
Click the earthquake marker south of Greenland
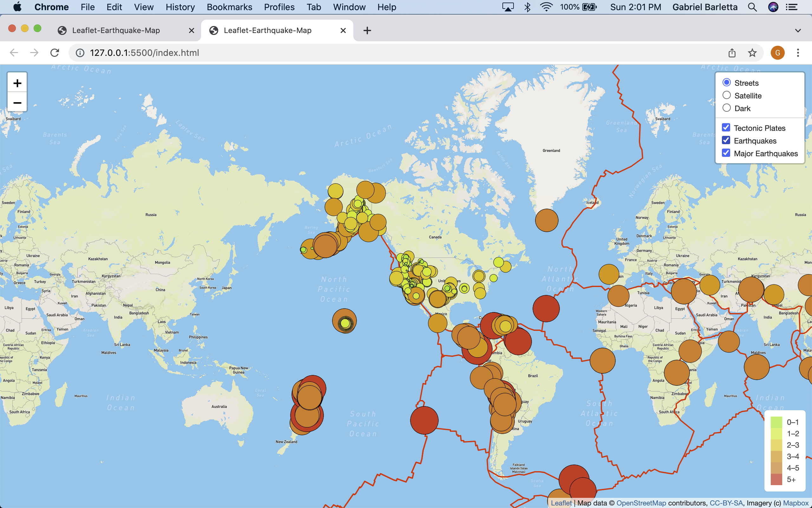[x=547, y=220]
